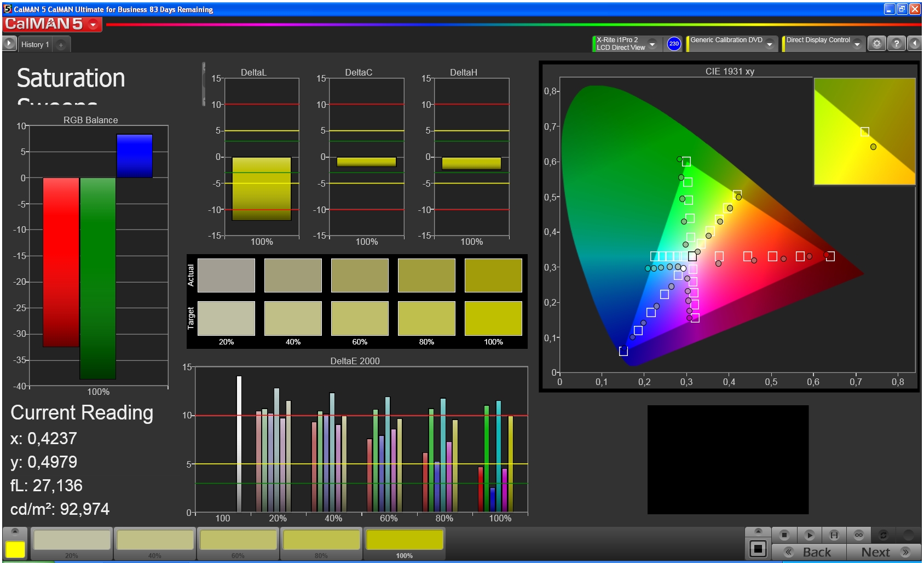Viewport: 924px width, 563px height.
Task: Click the Back navigation button
Action: (x=809, y=552)
